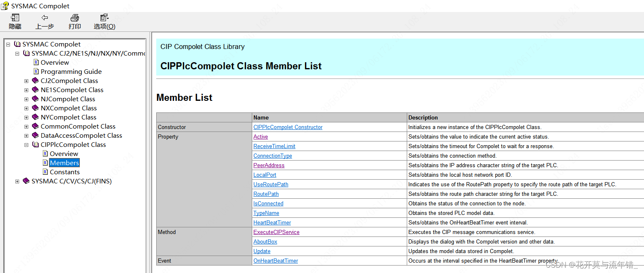Click the NXCompolet Class book icon
The width and height of the screenshot is (644, 273).
[36, 108]
